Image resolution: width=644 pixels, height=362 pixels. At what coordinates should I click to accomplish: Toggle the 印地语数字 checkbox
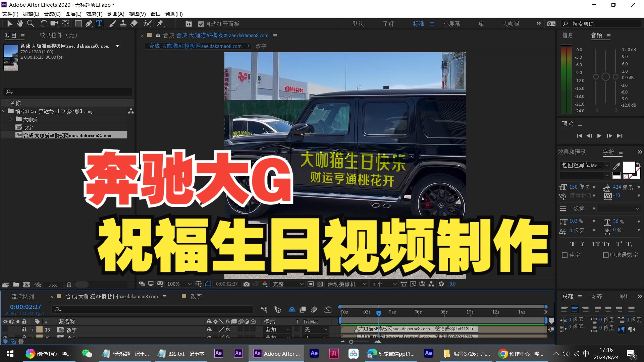[605, 255]
